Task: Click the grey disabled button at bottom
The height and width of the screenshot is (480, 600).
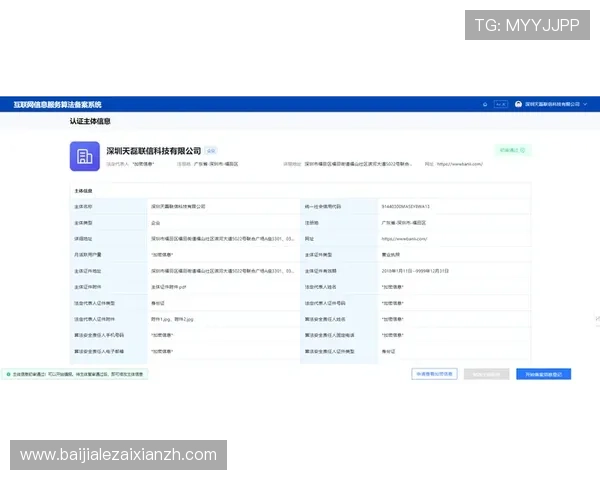Action: tap(486, 374)
